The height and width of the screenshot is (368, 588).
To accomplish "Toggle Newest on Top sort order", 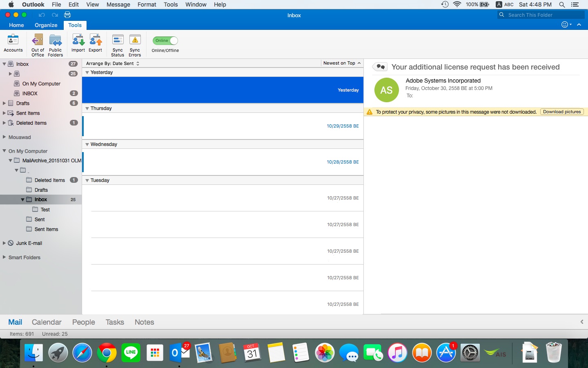I will (342, 63).
